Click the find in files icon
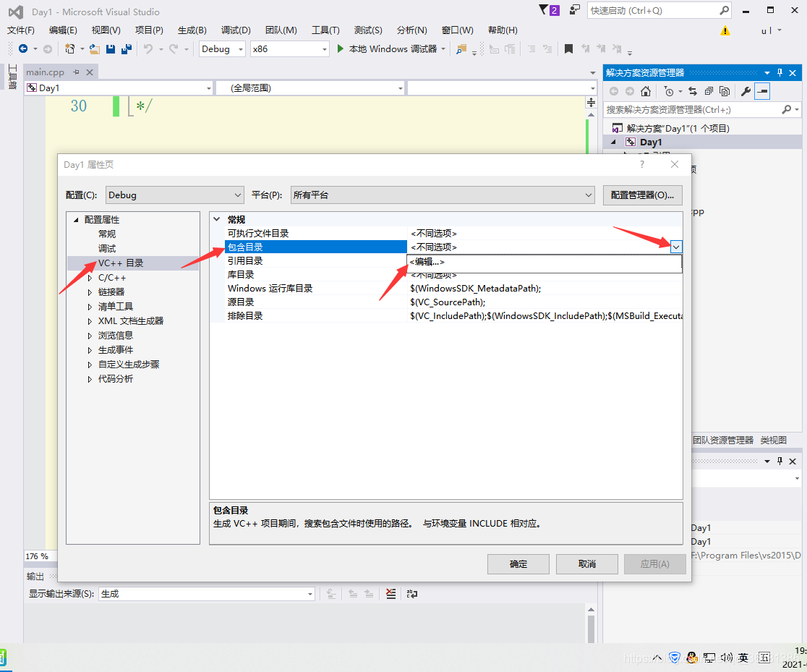 (461, 49)
